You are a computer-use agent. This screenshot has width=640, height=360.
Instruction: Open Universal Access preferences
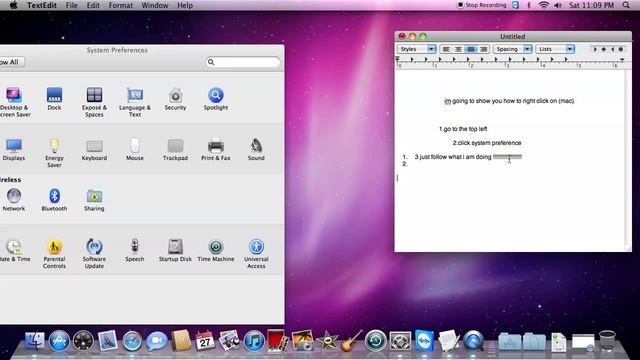pos(256,253)
